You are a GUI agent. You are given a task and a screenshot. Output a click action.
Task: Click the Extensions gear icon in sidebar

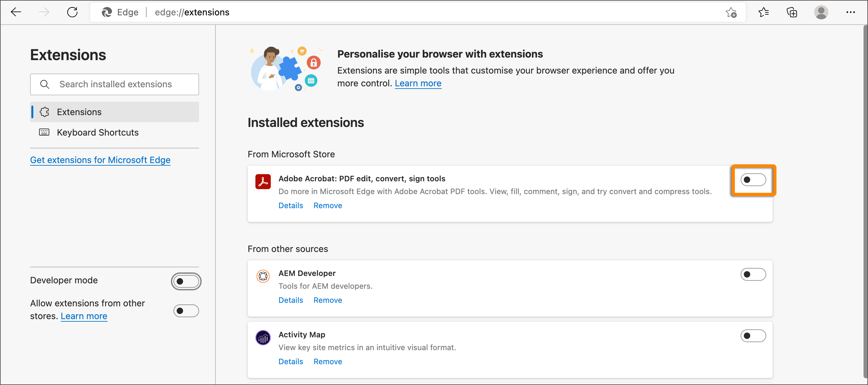coord(44,111)
